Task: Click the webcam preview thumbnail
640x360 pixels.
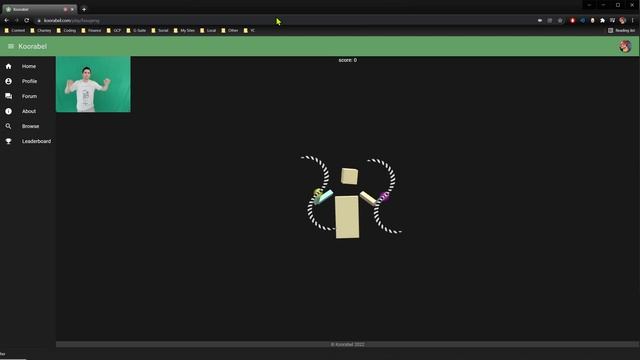Action: coord(93,84)
